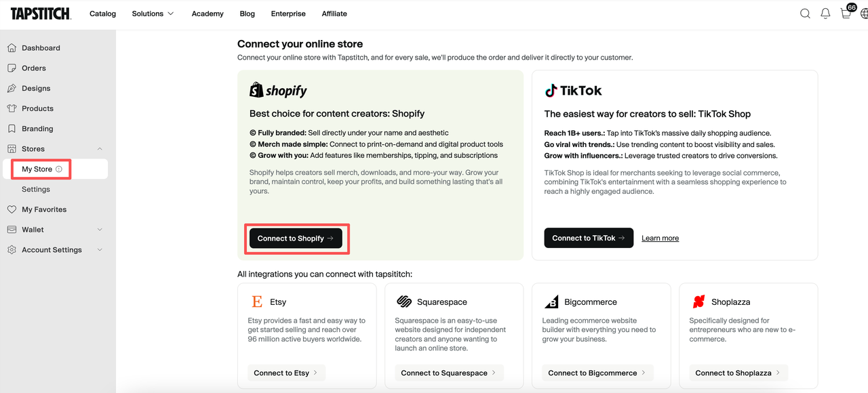The height and width of the screenshot is (393, 868).
Task: Select Settings under Stores
Action: click(36, 190)
